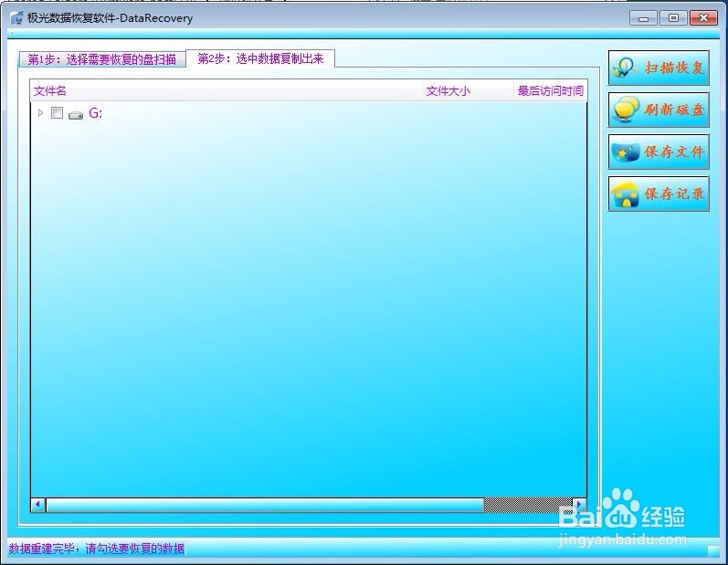Click the 保存记录 save record button
The width and height of the screenshot is (728, 565).
tap(659, 194)
